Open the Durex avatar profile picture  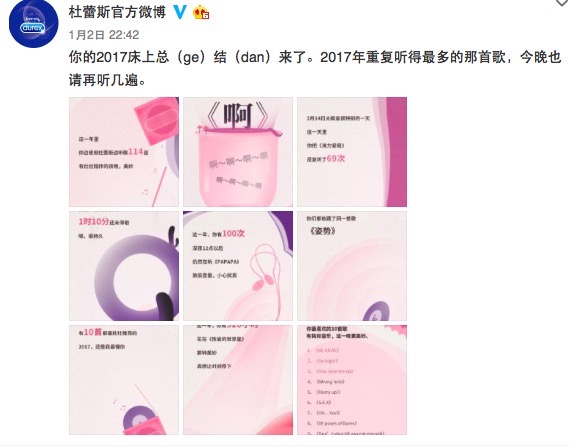(33, 24)
